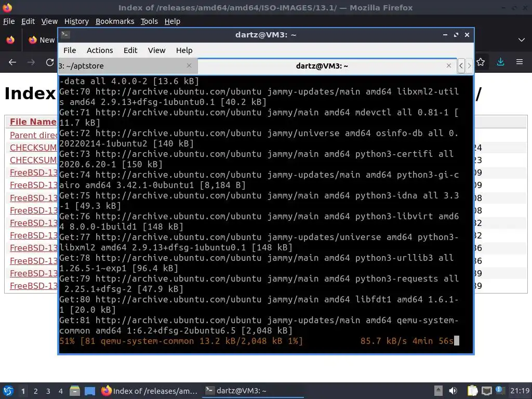The height and width of the screenshot is (399, 532).
Task: Bookmark this page with star icon
Action: 481,62
